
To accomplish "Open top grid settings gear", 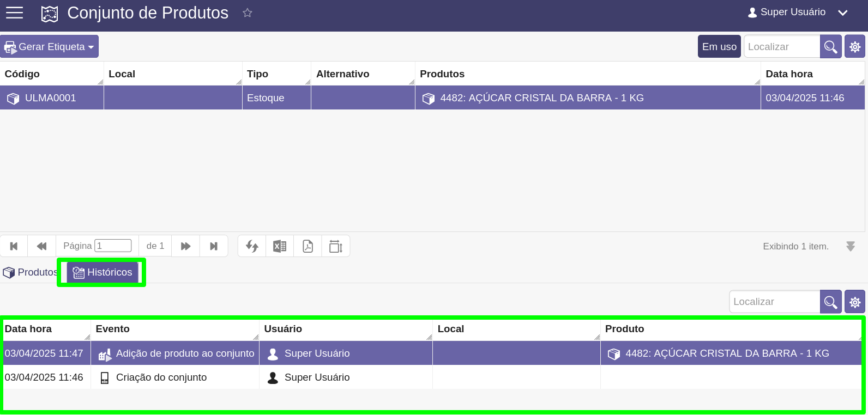I will pyautogui.click(x=855, y=47).
